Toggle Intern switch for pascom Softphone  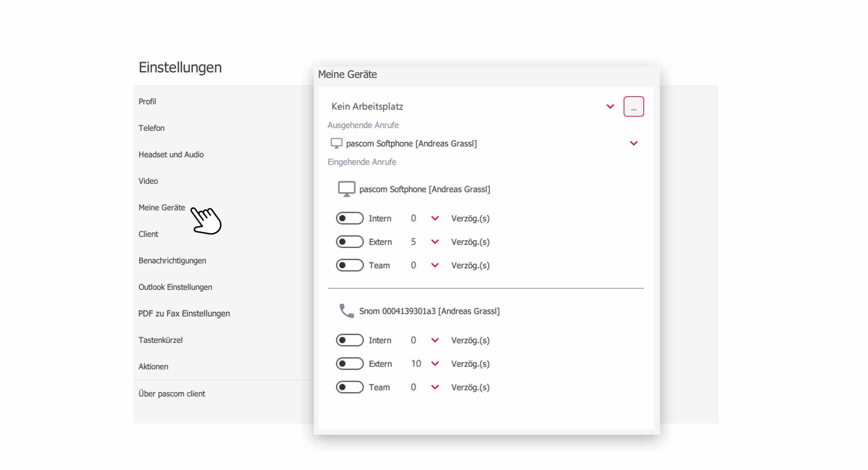coord(349,218)
